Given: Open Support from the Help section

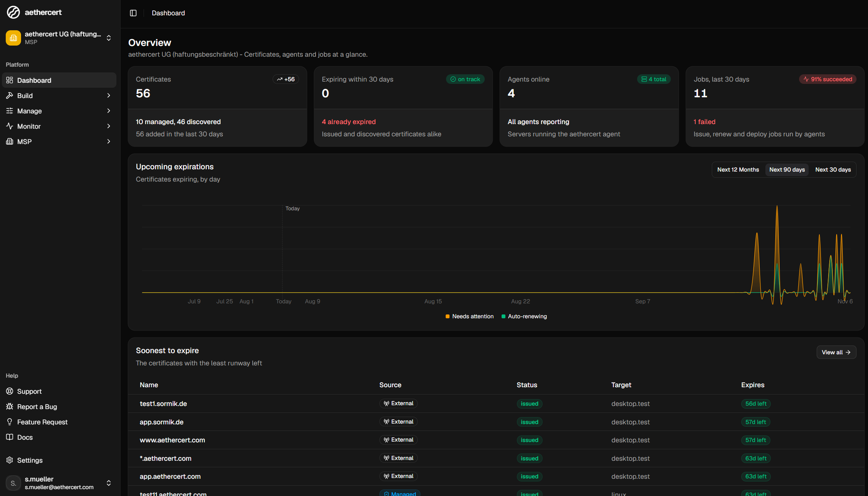Looking at the screenshot, I should [x=59, y=391].
